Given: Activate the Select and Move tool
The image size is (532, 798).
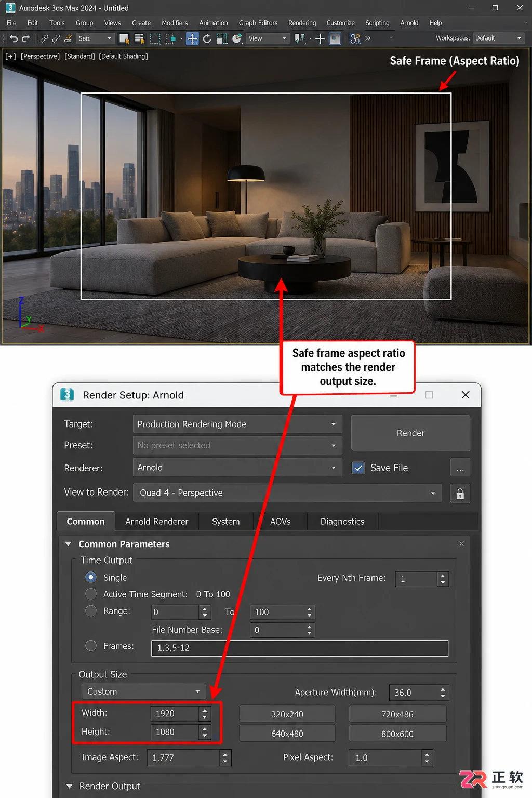Looking at the screenshot, I should [192, 38].
